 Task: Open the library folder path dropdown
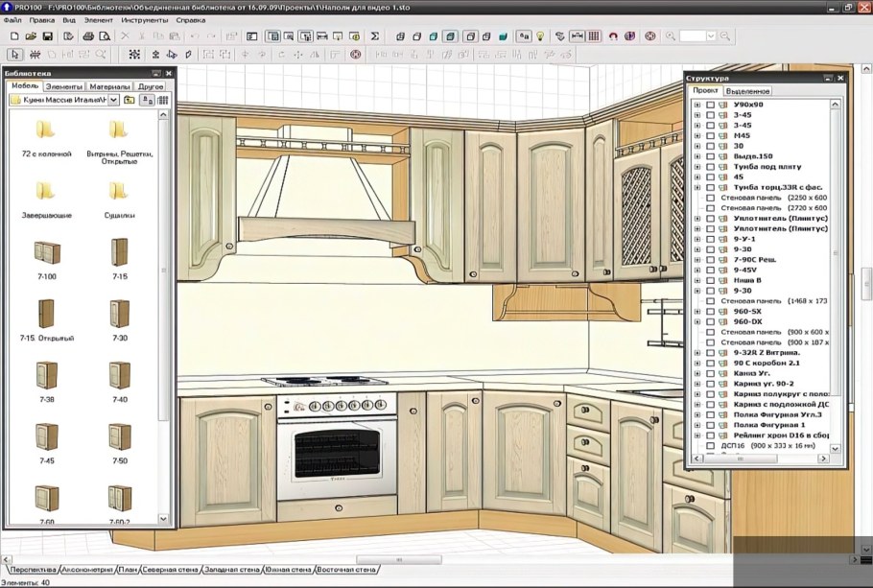[x=114, y=100]
